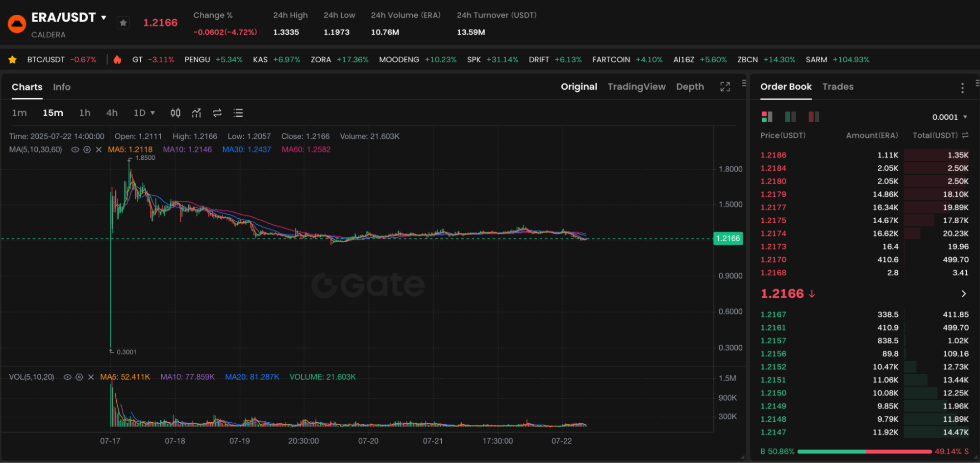Remove the MA(5,10,30,60) indicator
Viewport: 980px width, 463px height.
point(99,150)
